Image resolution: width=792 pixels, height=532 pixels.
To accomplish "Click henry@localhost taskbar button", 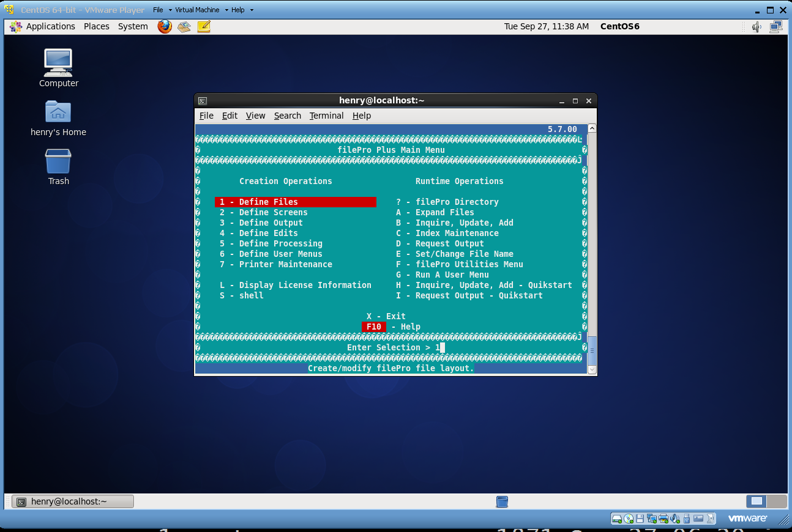I will [73, 501].
